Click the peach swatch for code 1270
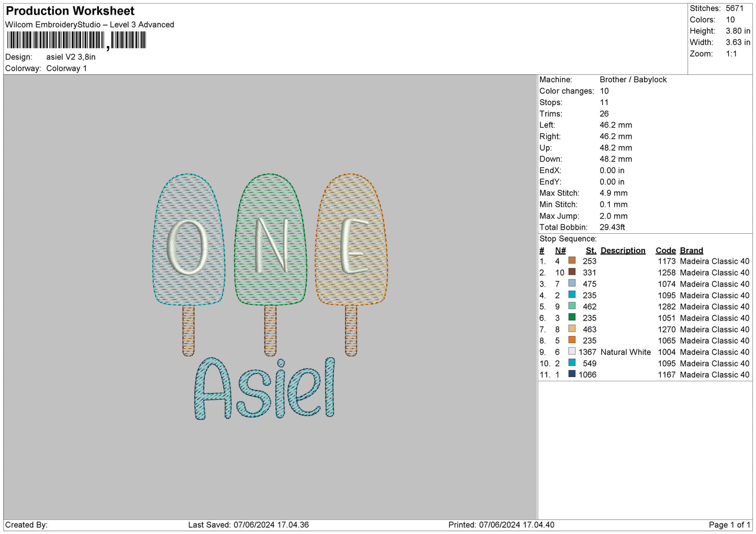Screen dimensions: 756x534 (572, 328)
